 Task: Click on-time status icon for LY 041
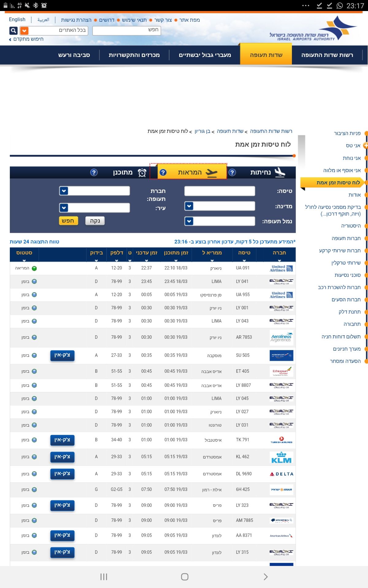(x=34, y=281)
